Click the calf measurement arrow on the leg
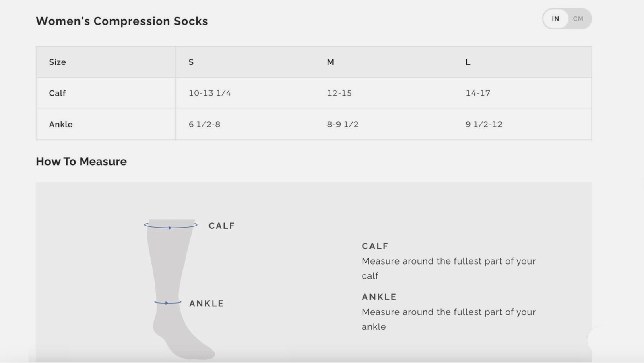This screenshot has height=363, width=644. point(171,226)
